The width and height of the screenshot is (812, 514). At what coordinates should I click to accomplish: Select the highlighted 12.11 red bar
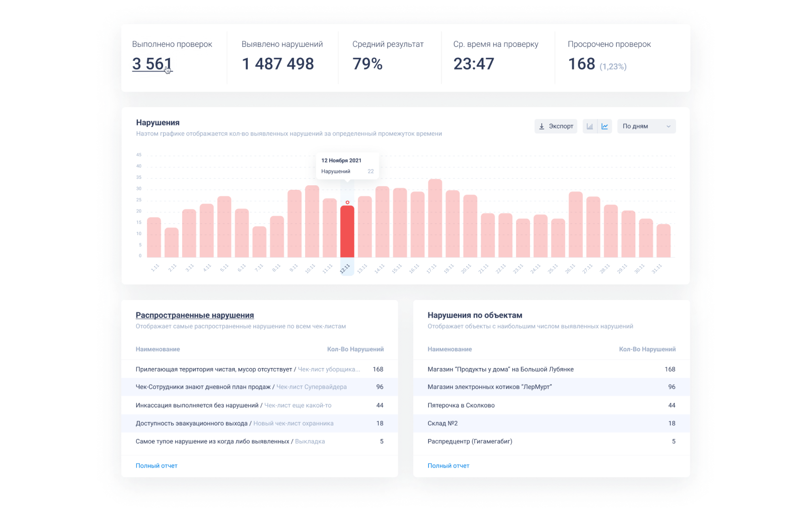pos(347,232)
